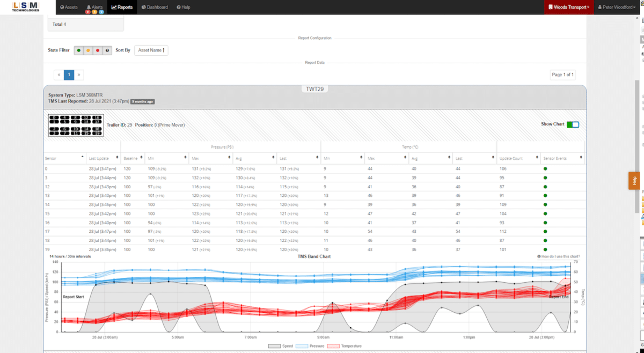Click the tyre layout diagram icon
This screenshot has height=353, width=644.
76,124
